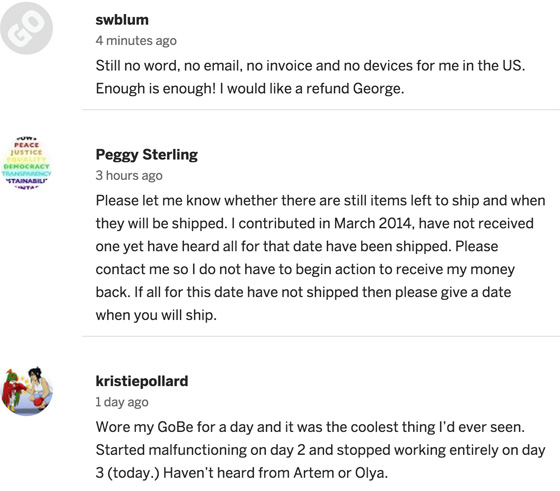Click the 'Still no word, no email' line
The width and height of the screenshot is (560, 491).
click(x=310, y=66)
